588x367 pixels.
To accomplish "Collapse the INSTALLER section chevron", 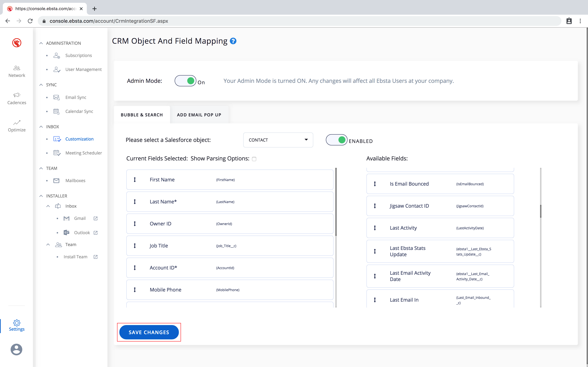I will 41,196.
